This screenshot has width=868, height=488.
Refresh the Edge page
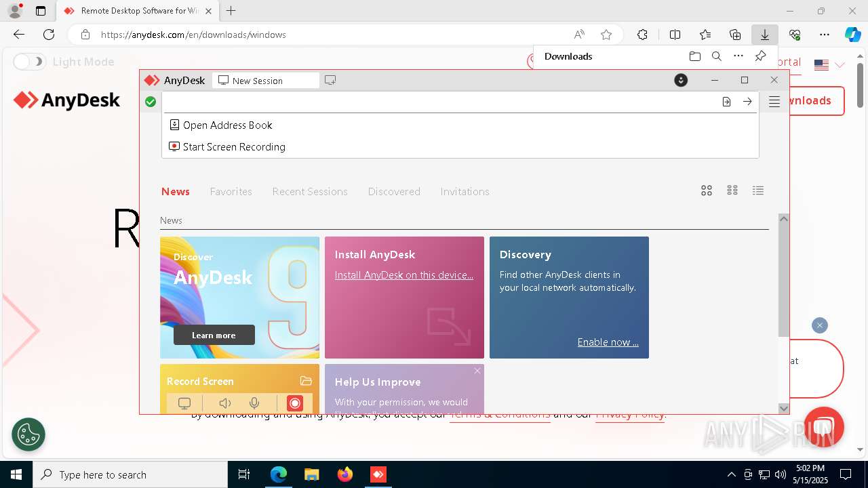tap(49, 35)
